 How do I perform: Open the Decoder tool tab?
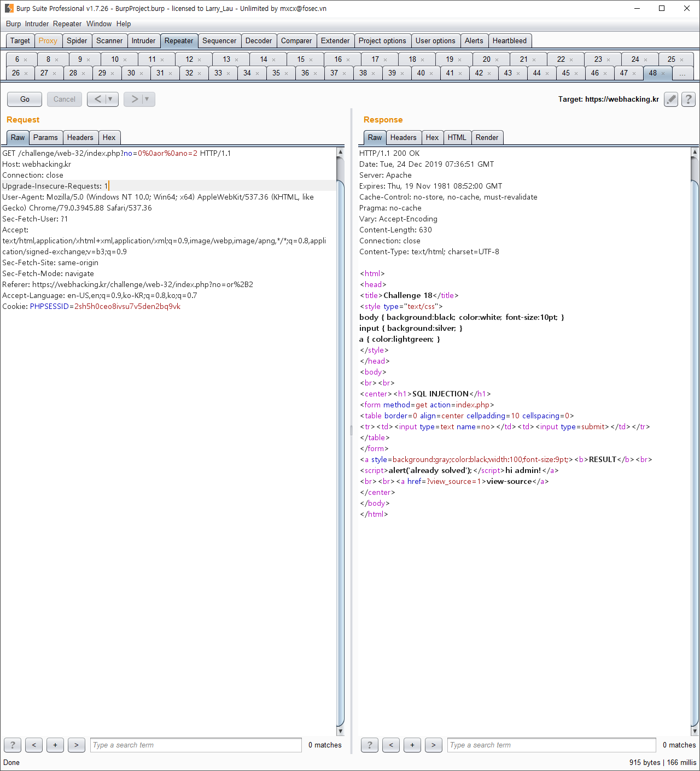pos(259,40)
